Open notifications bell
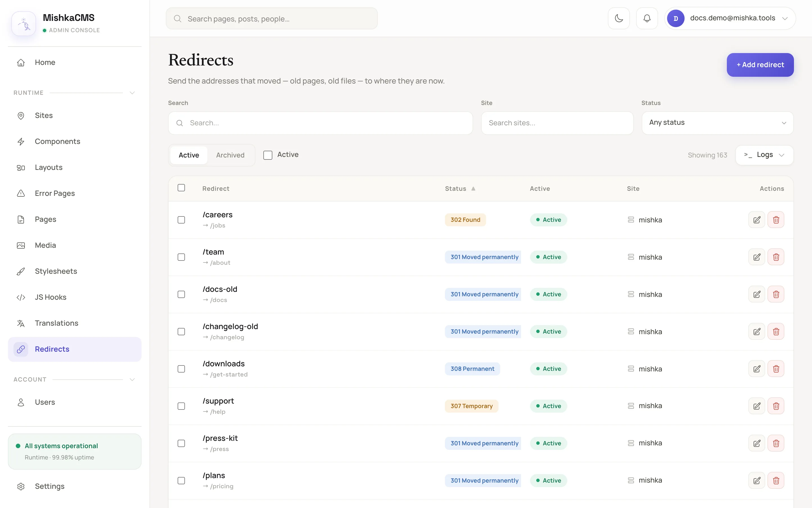This screenshot has width=812, height=508. coord(646,18)
